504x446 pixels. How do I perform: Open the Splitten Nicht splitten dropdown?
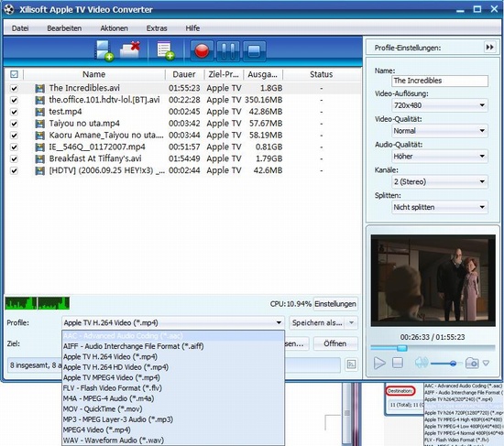pyautogui.click(x=439, y=207)
